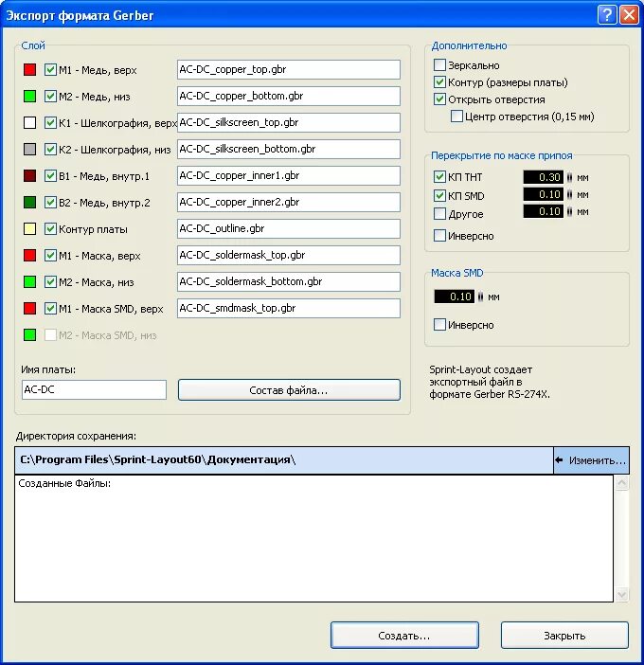Click the red swatch for M1 - Маска SMD, верх

coord(29,308)
